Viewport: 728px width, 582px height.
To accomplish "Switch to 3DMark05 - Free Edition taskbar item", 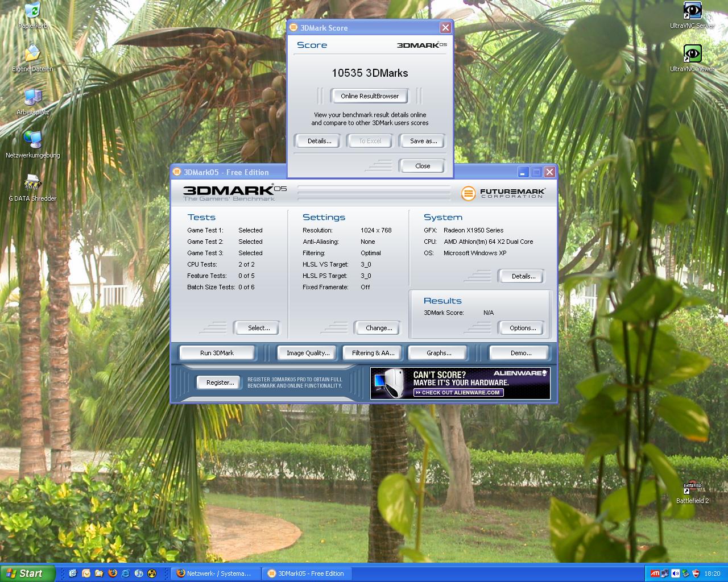I will click(x=307, y=573).
